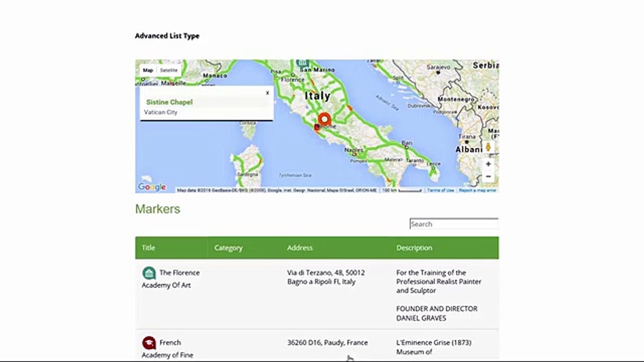The image size is (644, 362).
Task: Zoom in the map with plus button
Action: coord(488,164)
